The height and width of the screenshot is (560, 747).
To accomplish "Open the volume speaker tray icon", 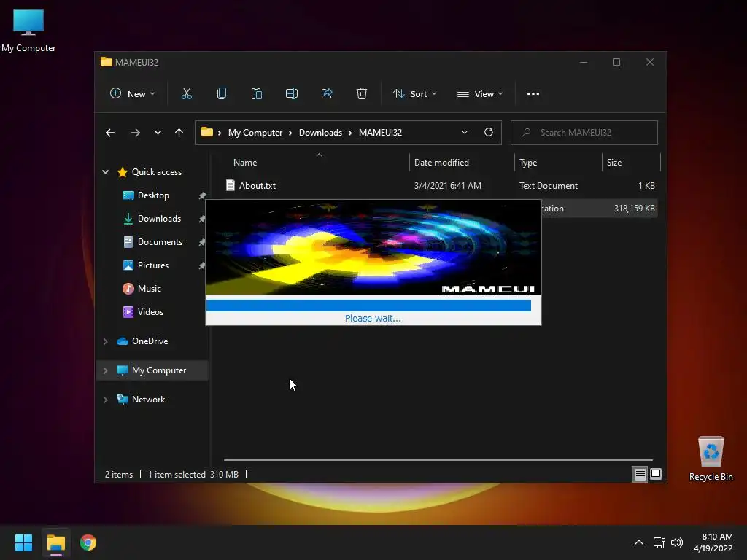I will tap(677, 542).
